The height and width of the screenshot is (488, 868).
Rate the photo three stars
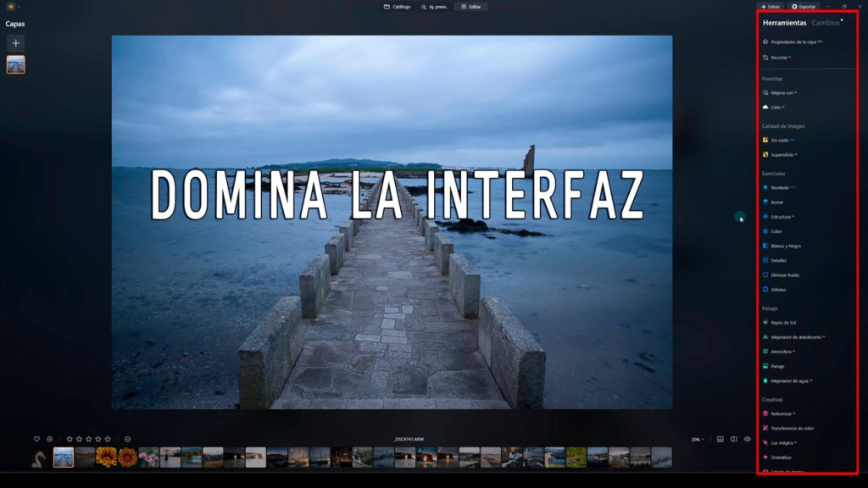tap(88, 440)
